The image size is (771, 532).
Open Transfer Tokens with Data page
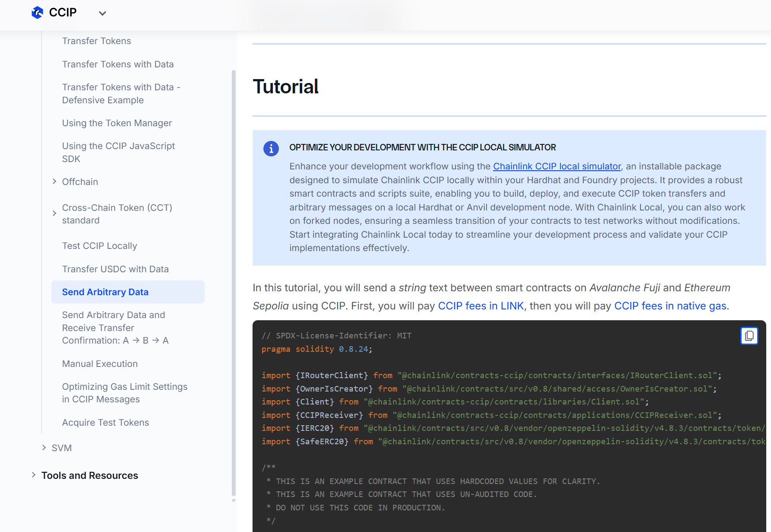[118, 64]
